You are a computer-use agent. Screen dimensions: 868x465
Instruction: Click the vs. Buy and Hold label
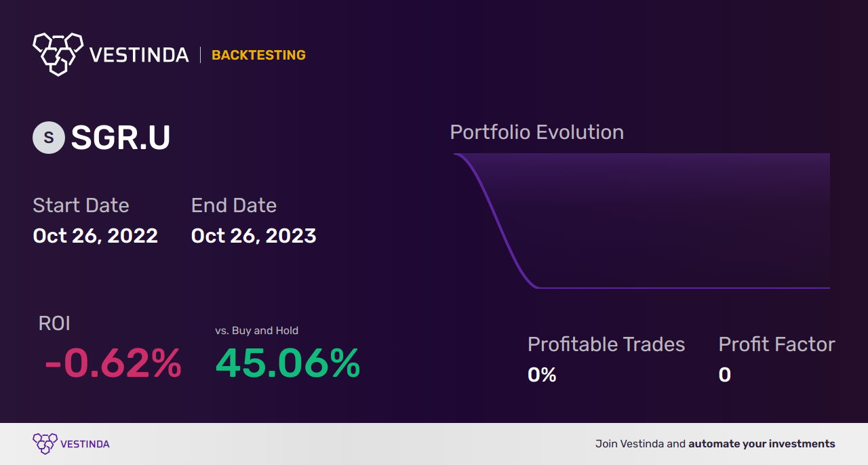(257, 331)
